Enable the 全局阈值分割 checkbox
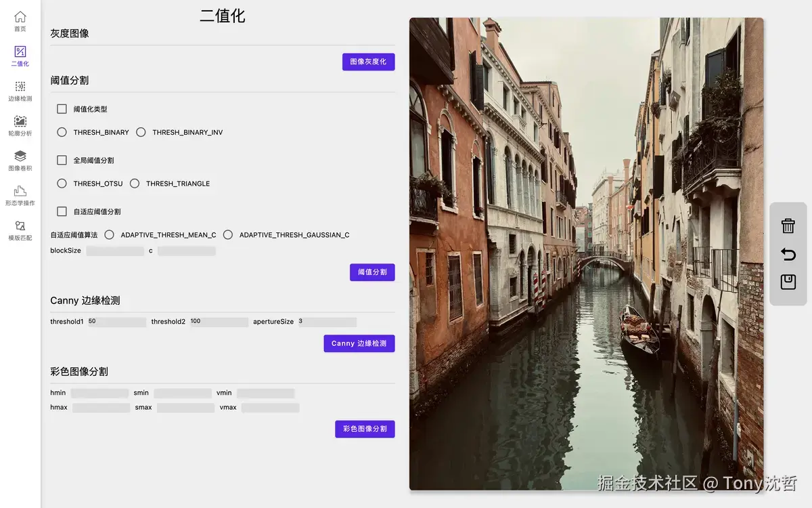The image size is (812, 508). 62,160
